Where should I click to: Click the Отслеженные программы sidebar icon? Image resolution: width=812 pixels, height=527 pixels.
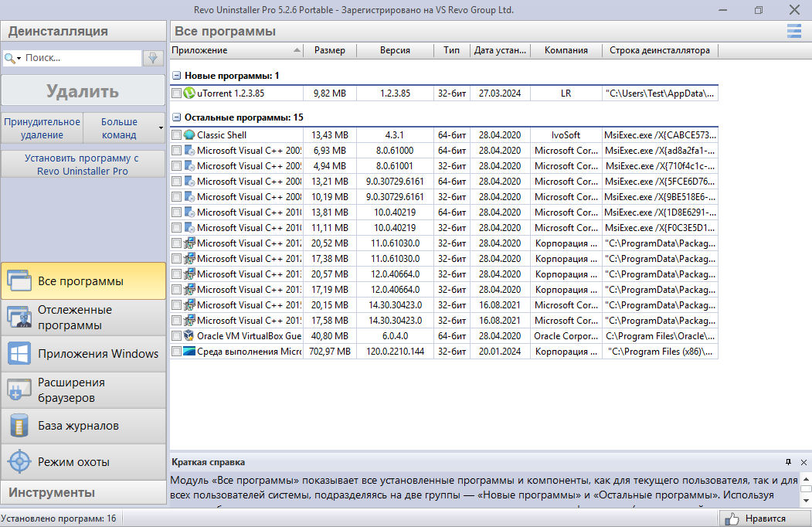pos(19,317)
